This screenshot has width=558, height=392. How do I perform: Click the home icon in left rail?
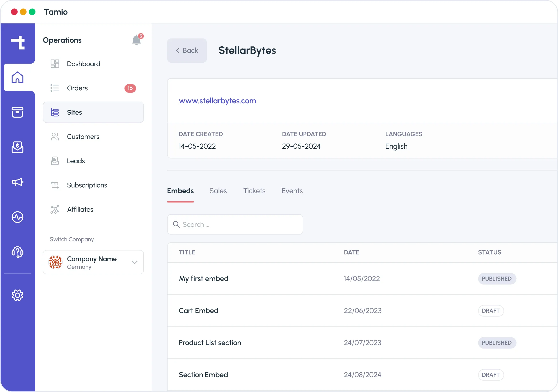pos(17,77)
